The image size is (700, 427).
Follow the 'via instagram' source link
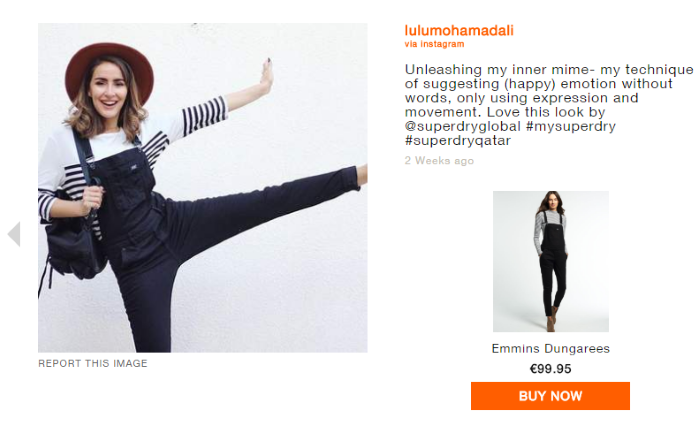point(434,44)
